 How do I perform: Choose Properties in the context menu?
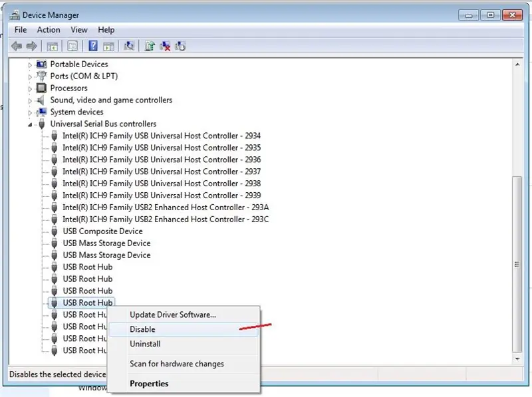pyautogui.click(x=184, y=384)
